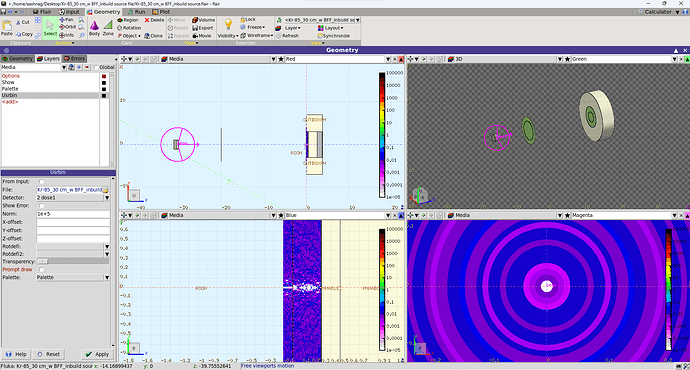
Task: Open the Rotdefi dropdown
Action: pyautogui.click(x=106, y=246)
